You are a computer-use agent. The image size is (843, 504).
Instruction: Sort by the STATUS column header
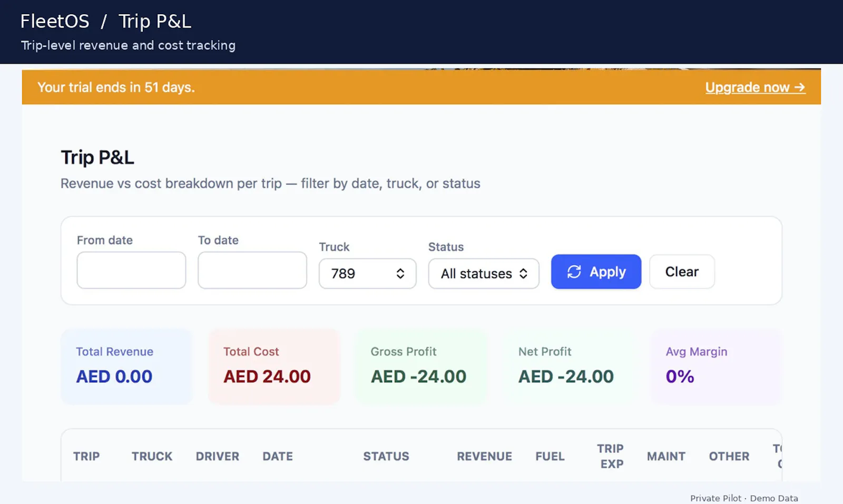386,456
